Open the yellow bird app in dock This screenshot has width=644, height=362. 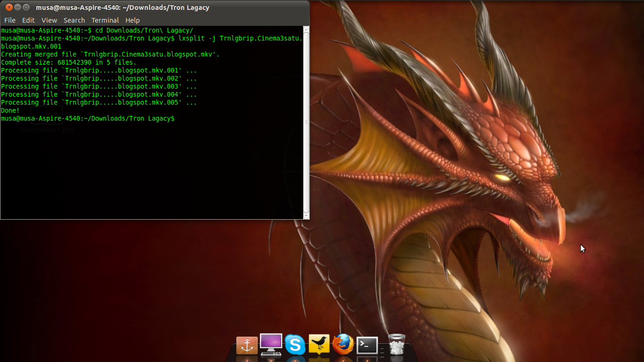319,344
